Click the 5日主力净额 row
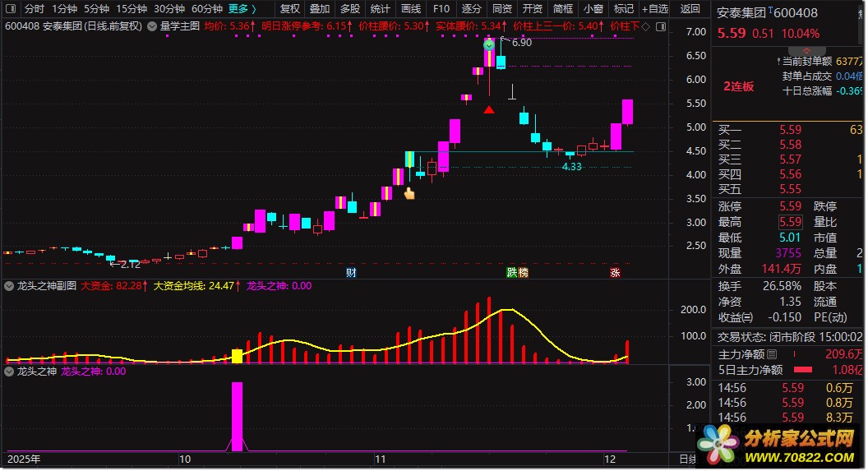This screenshot has width=868, height=471. point(788,370)
